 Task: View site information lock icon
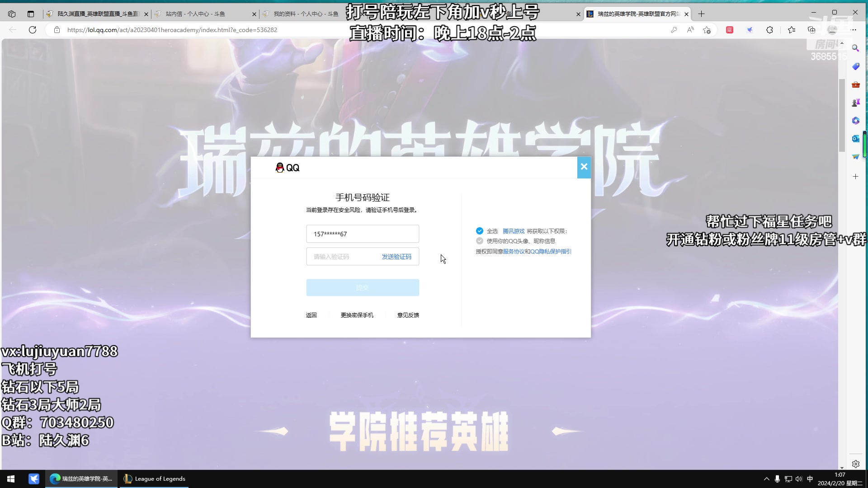point(57,30)
